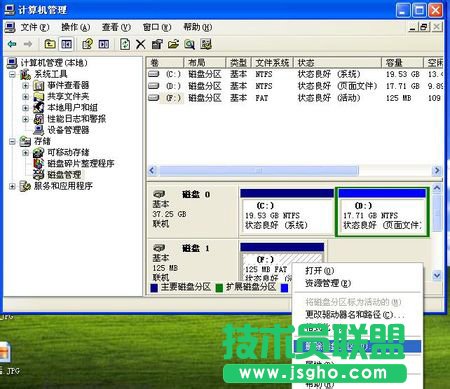Viewport: 450px width, 389px height.
Task: Click the disk view scroll down arrow
Action: pos(437,276)
